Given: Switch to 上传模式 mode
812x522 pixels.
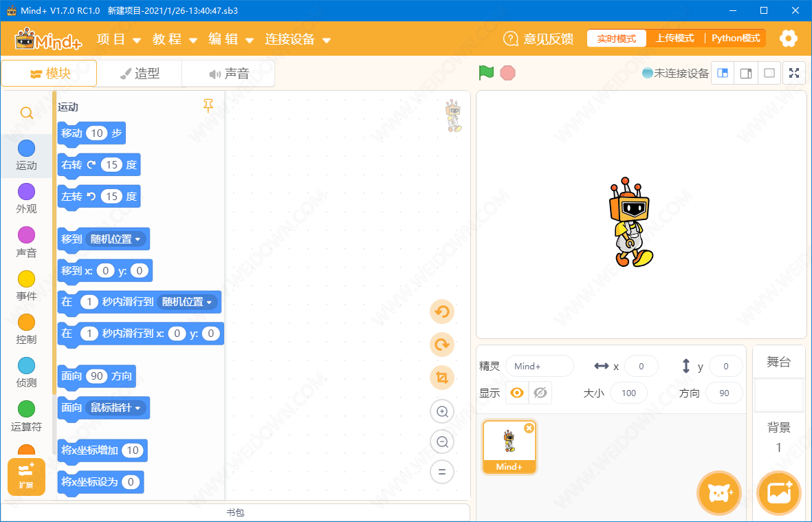Looking at the screenshot, I should click(674, 39).
